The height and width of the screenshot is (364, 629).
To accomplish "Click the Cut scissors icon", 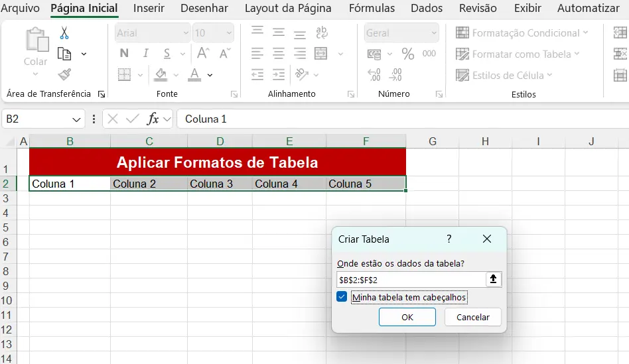I will click(x=64, y=33).
